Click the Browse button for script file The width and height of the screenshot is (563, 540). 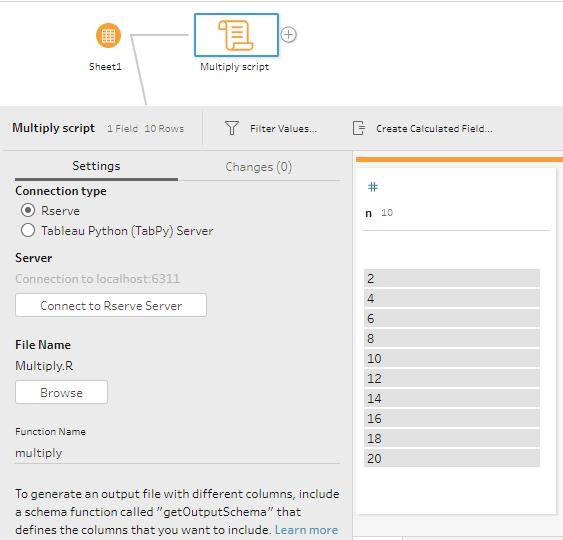pyautogui.click(x=61, y=392)
